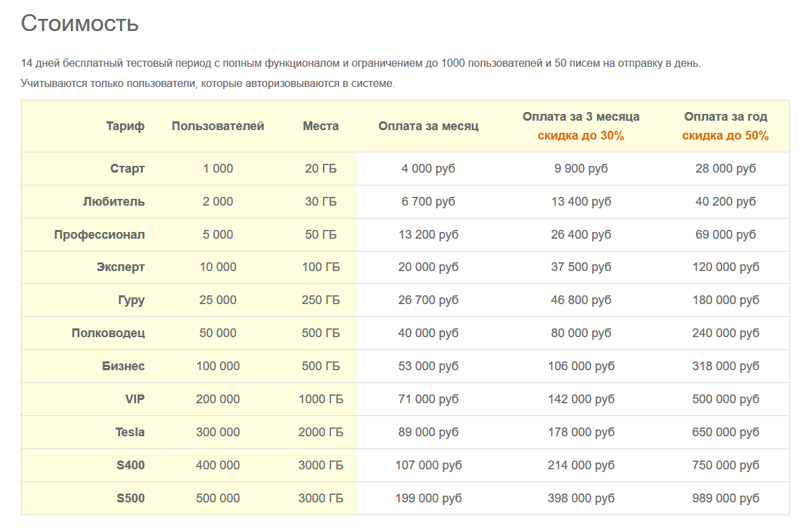Click the orange "скидка до 50%" label
The width and height of the screenshot is (812, 530).
(x=725, y=136)
